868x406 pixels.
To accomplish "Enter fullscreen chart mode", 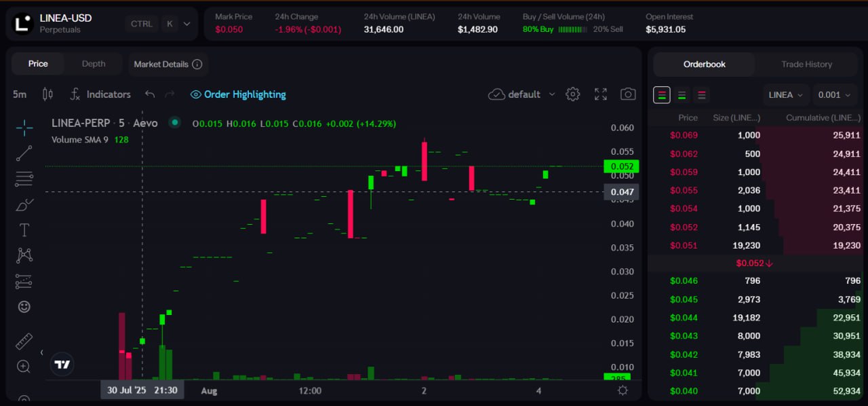I will pos(601,94).
